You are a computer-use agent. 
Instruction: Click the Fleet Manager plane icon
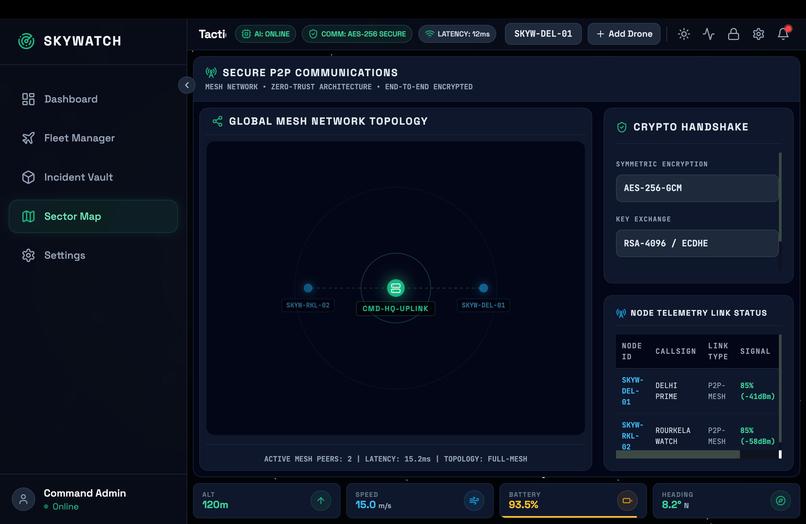(x=28, y=138)
